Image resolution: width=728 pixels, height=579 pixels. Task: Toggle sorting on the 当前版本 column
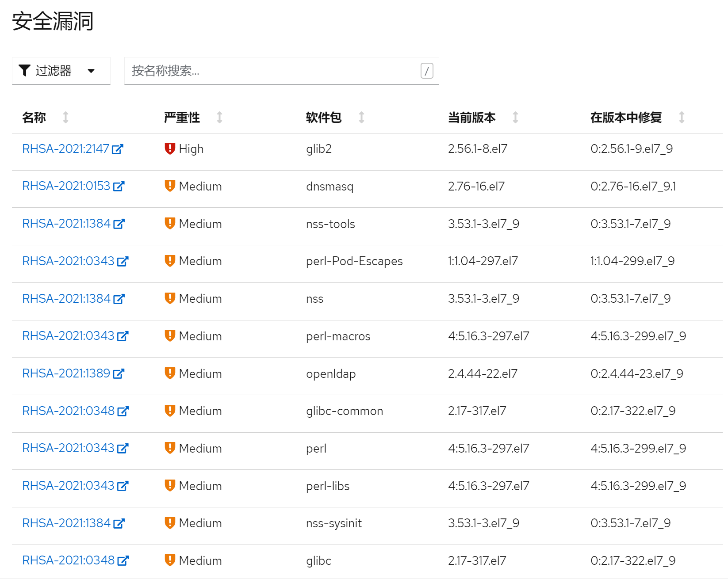[x=516, y=117]
